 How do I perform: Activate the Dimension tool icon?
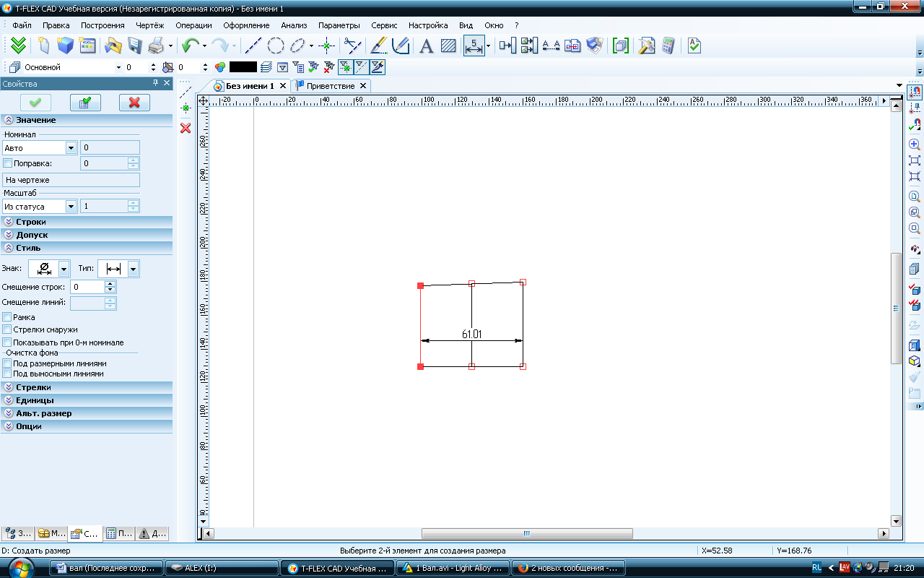[474, 46]
